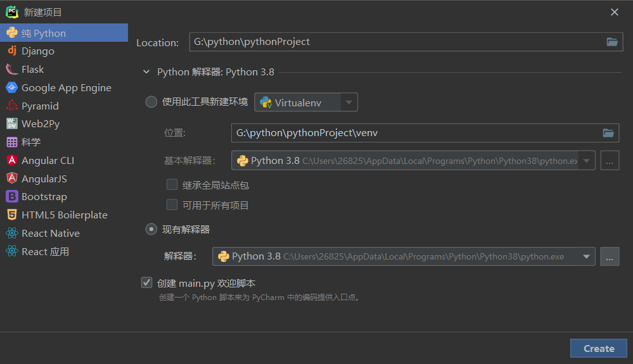The height and width of the screenshot is (364, 633).
Task: Select the 使用此工具新建环境 radio button
Action: [151, 102]
